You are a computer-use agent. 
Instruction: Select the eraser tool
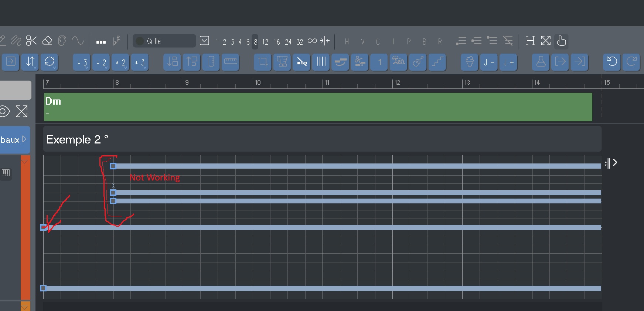coord(47,41)
